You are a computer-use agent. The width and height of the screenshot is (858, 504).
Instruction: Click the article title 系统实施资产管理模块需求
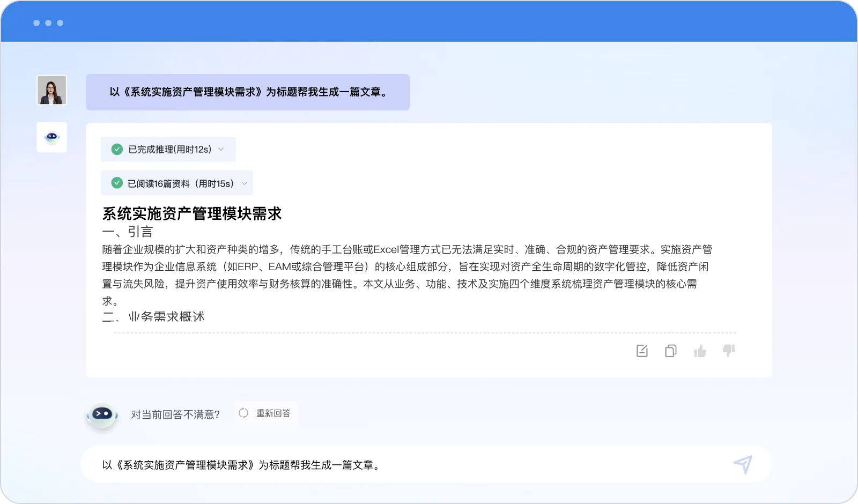[x=192, y=213]
